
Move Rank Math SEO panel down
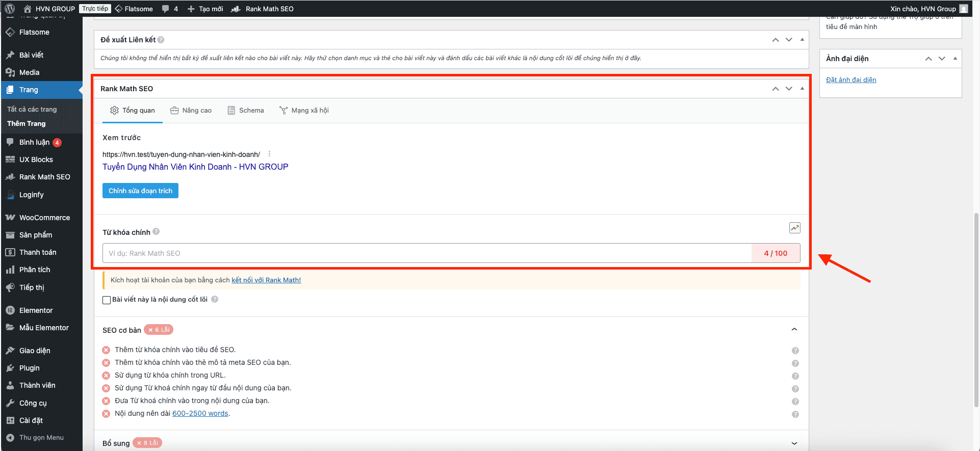[x=789, y=89]
